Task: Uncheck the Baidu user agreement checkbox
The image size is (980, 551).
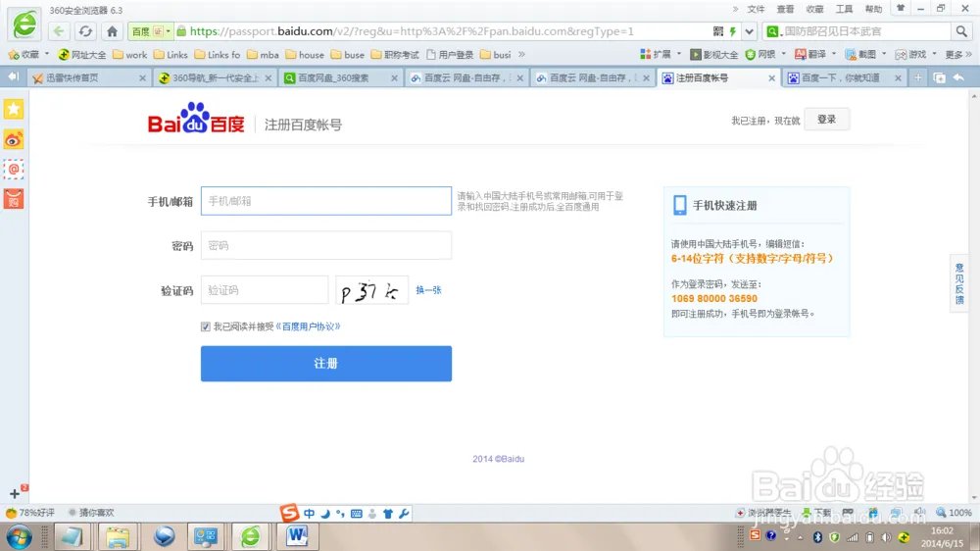Action: coord(206,326)
